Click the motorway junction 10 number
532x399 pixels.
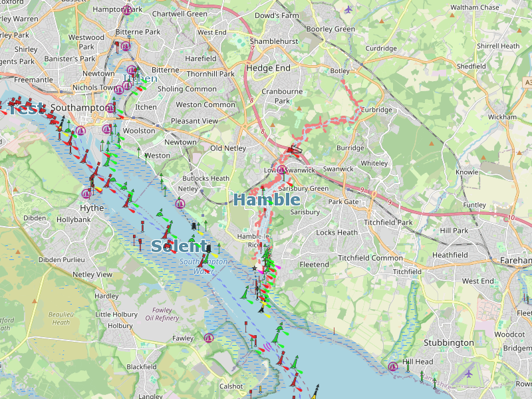pyautogui.click(x=510, y=217)
